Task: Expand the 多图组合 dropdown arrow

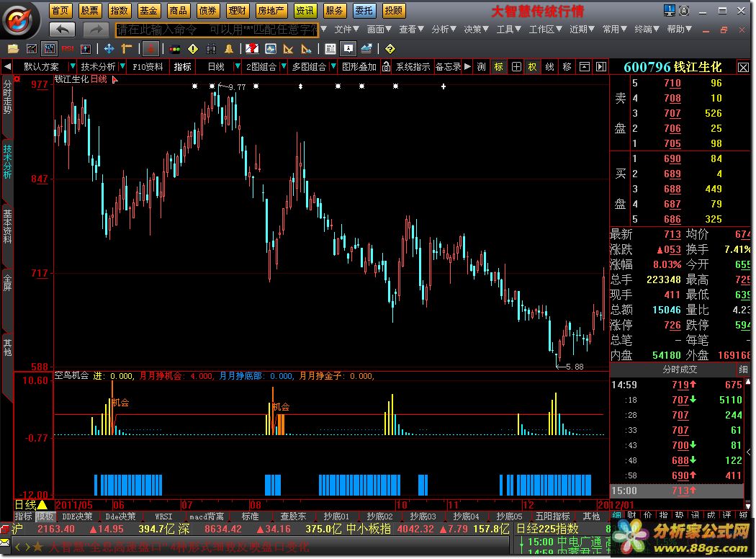Action: point(333,66)
